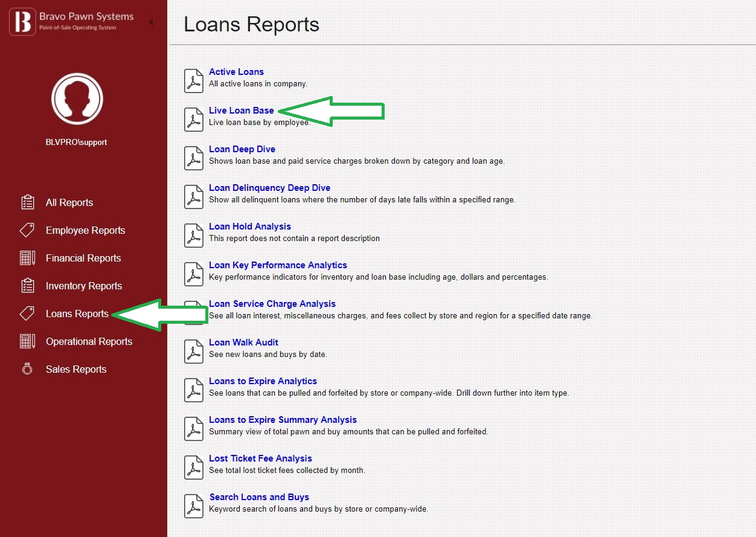Click the PDF icon beside Loan Delinquency Deep Dive
This screenshot has width=756, height=537.
tap(193, 196)
